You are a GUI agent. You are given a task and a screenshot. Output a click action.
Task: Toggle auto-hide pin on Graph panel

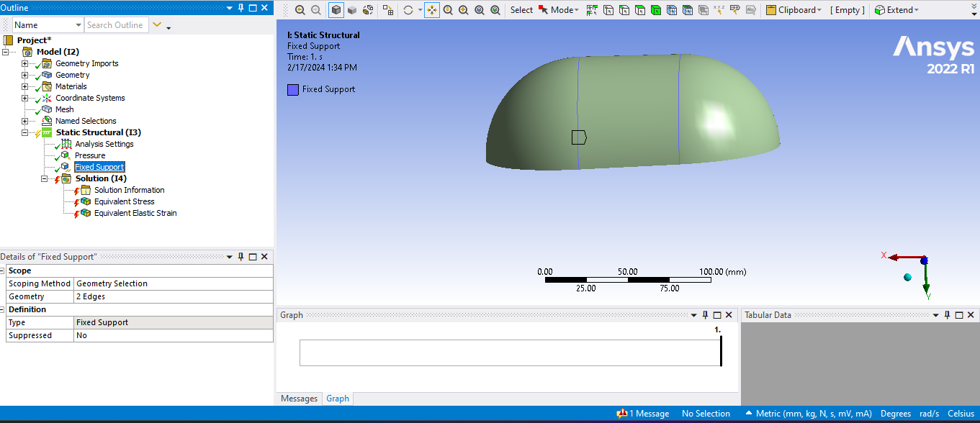[x=705, y=315]
